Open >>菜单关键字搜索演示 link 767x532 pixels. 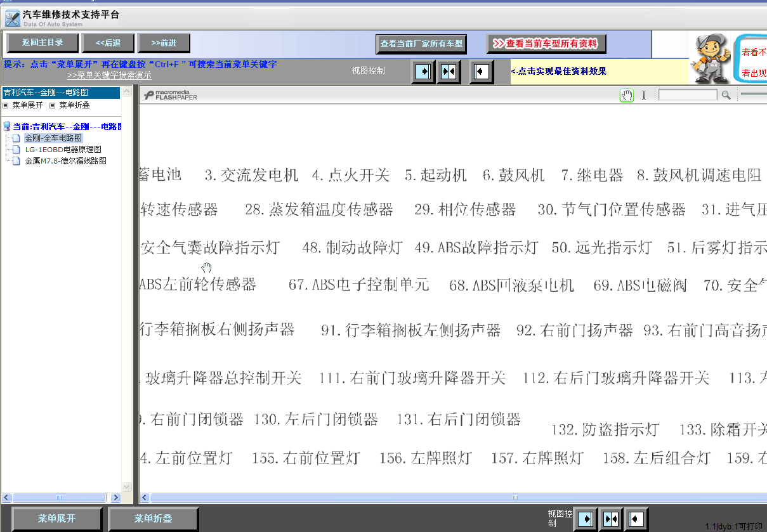pos(109,75)
